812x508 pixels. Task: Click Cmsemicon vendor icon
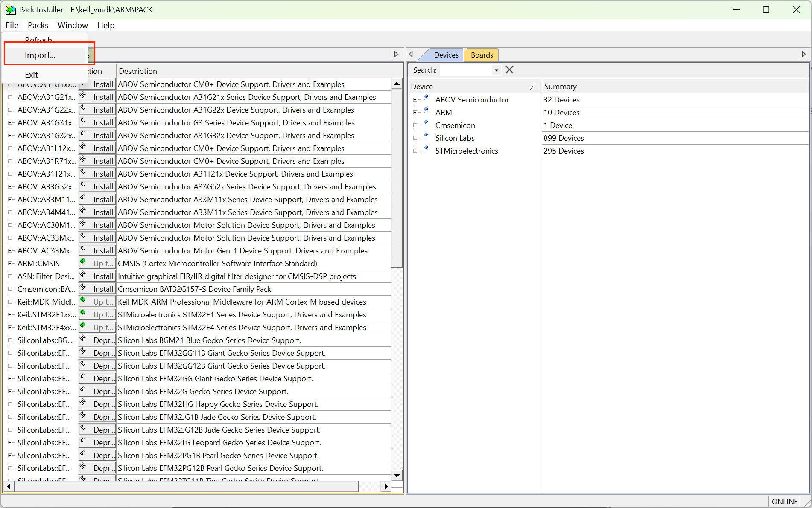click(x=426, y=123)
